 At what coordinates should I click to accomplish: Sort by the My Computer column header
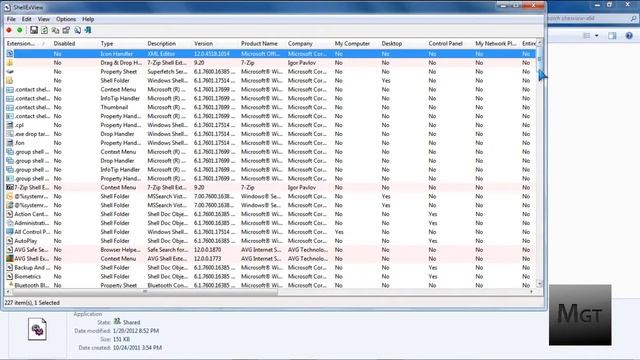tap(356, 43)
